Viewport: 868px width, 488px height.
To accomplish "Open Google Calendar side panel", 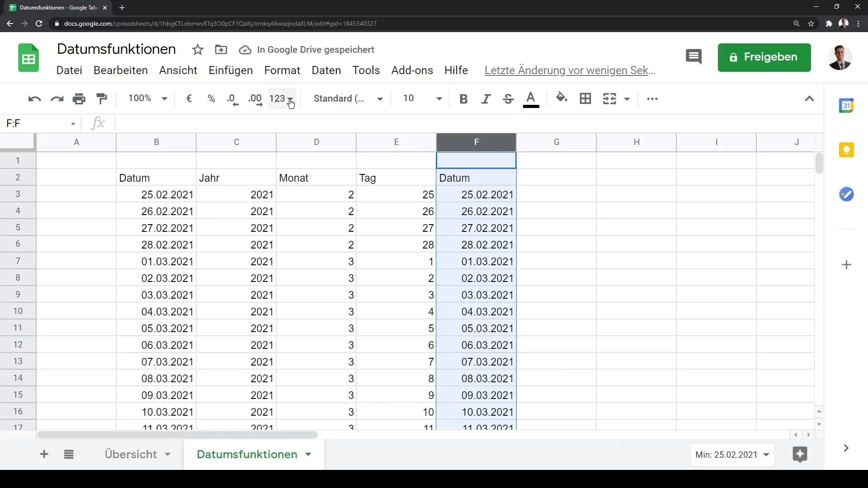I will [846, 106].
